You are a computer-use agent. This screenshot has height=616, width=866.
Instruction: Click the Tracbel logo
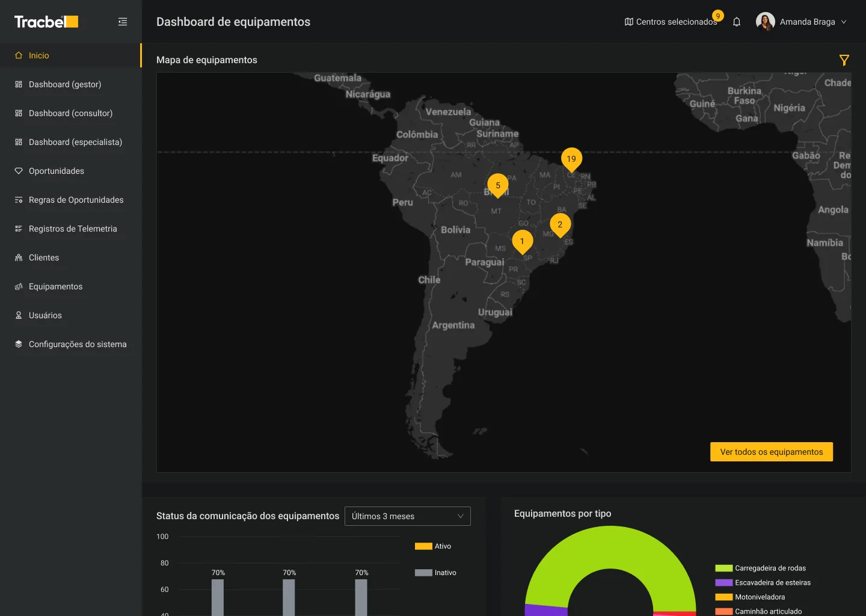pos(46,22)
